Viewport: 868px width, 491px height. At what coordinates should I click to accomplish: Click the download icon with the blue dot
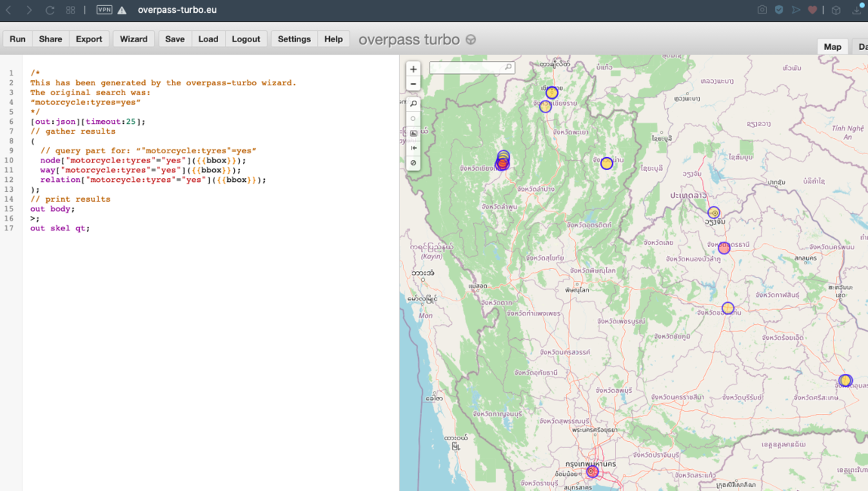[857, 11]
